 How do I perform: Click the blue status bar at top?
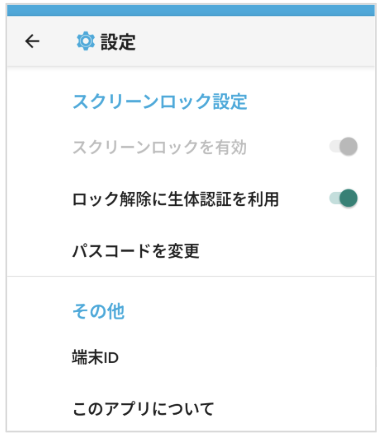tap(191, 10)
